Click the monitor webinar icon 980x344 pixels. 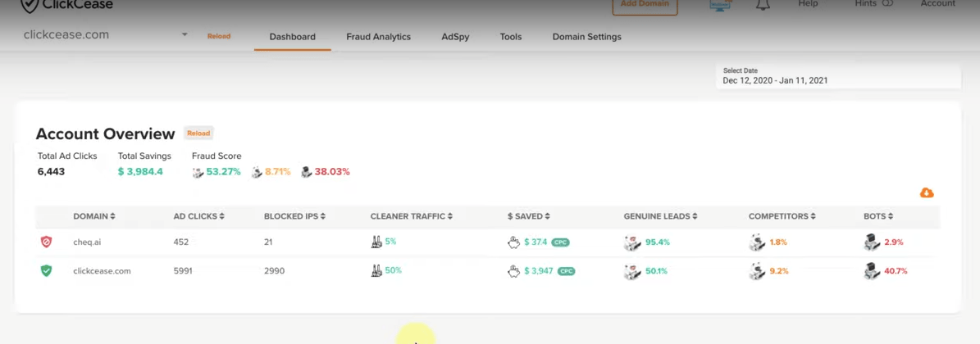coord(721,5)
